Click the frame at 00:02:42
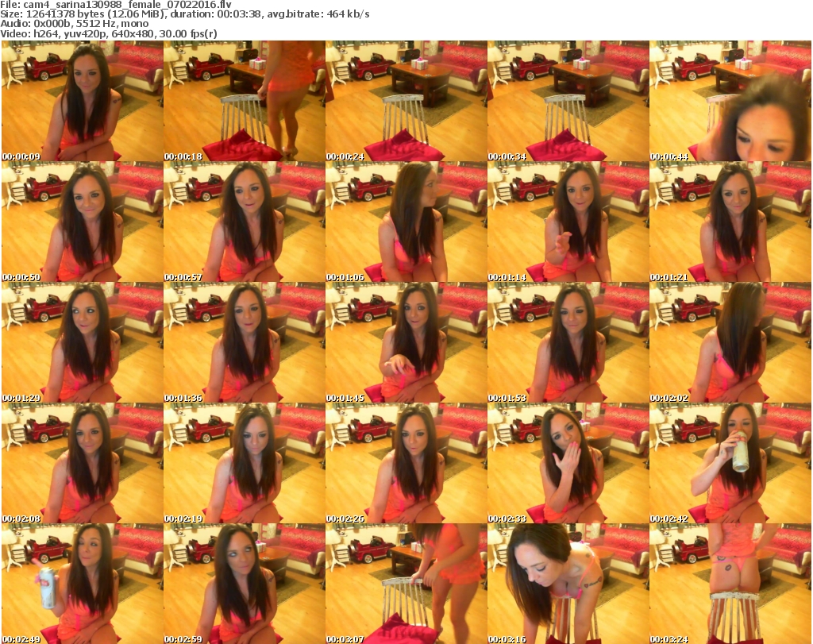 coord(730,464)
